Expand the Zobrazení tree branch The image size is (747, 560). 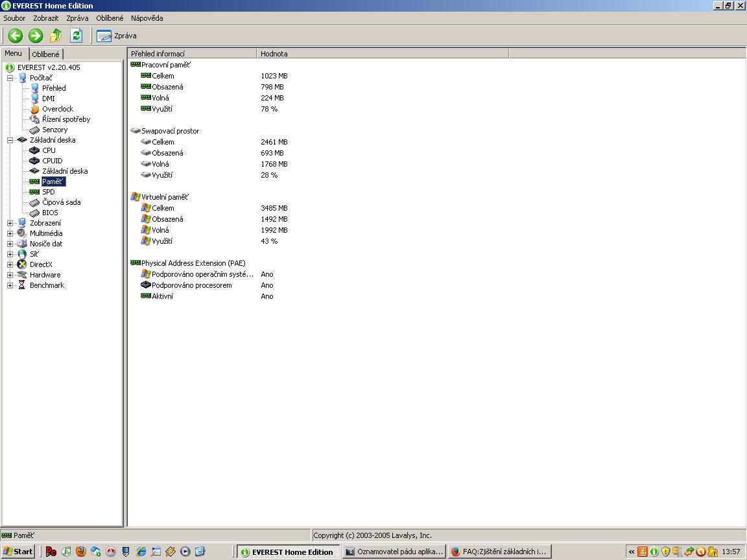click(10, 223)
